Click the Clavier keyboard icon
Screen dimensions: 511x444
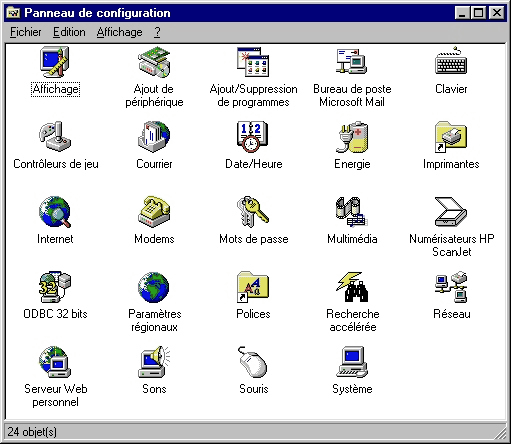pos(451,62)
